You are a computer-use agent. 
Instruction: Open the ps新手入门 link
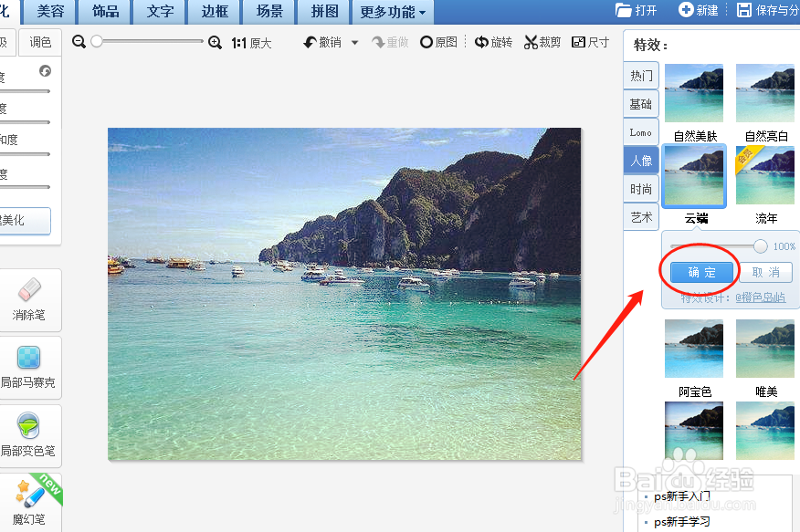click(x=681, y=495)
